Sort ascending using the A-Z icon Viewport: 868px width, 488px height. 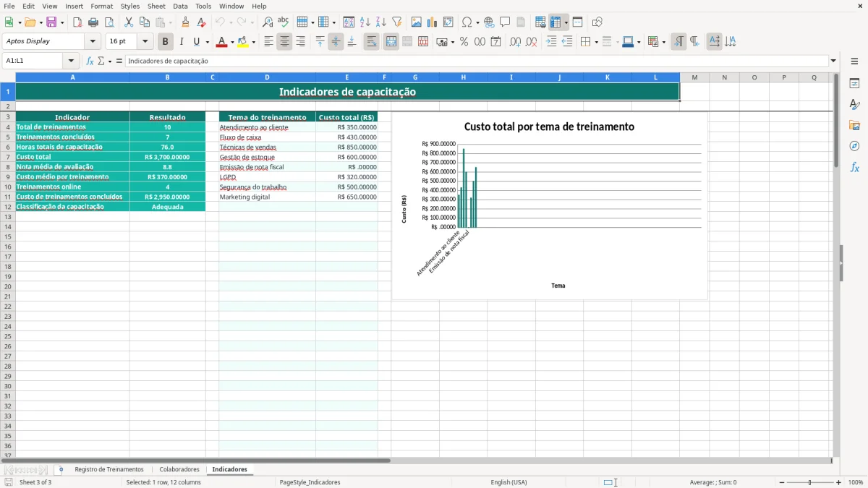(x=365, y=22)
